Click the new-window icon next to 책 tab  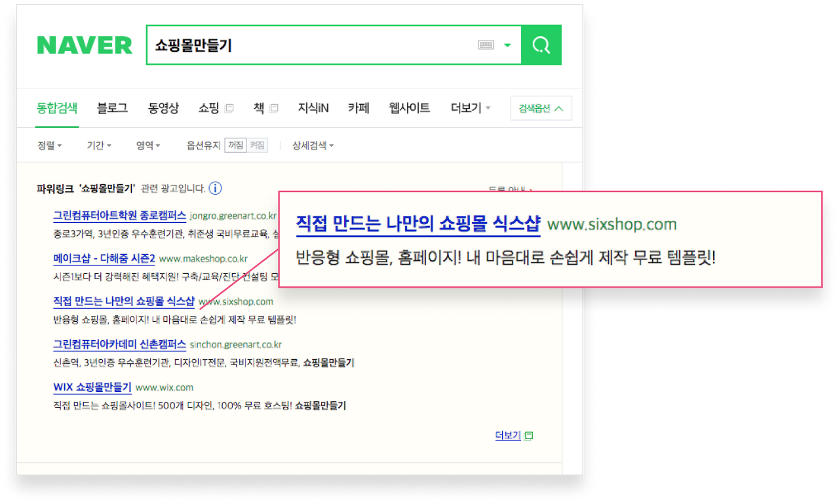[x=273, y=109]
